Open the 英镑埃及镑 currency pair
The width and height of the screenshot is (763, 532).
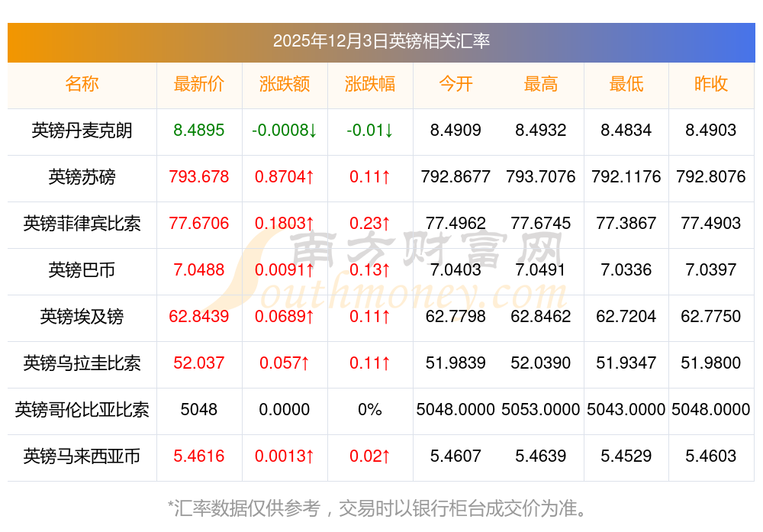pyautogui.click(x=82, y=317)
